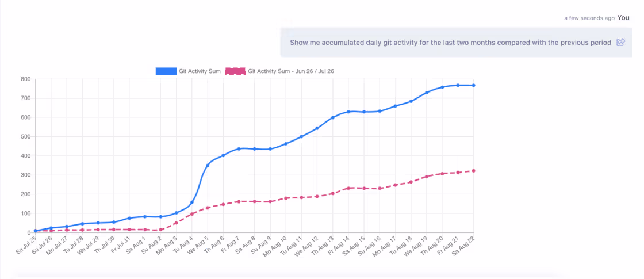Select the blue data point at Mo Aug 17

(395, 106)
